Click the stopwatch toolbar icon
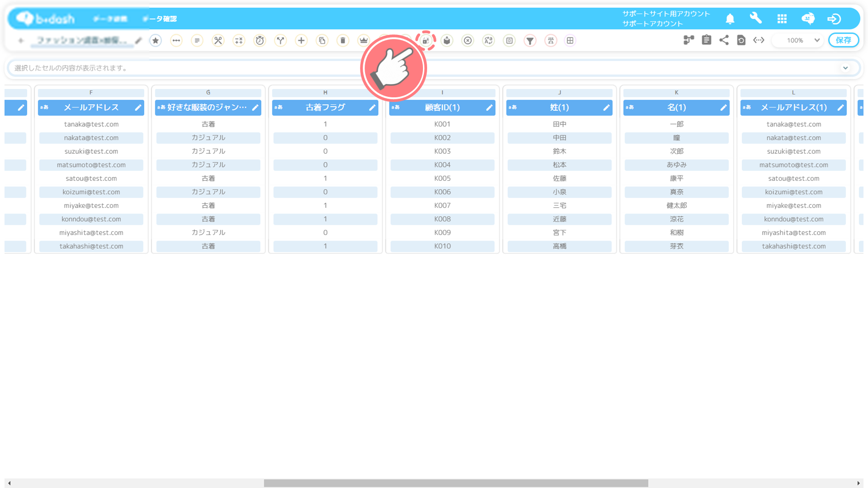This screenshot has height=488, width=868. pyautogui.click(x=260, y=40)
